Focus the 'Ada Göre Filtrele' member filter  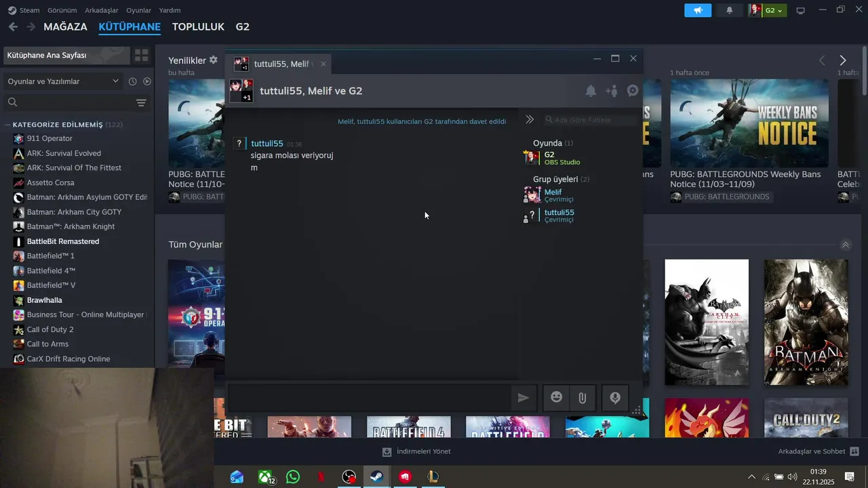coord(590,120)
